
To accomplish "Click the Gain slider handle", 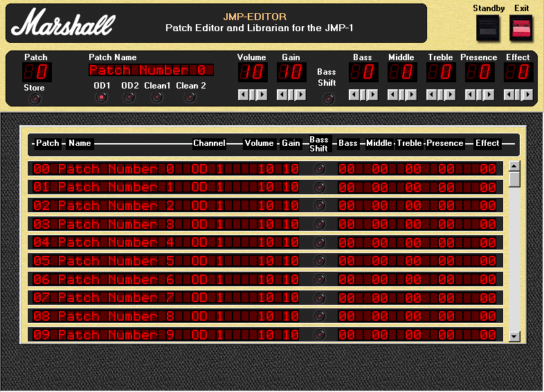I will coord(291,95).
